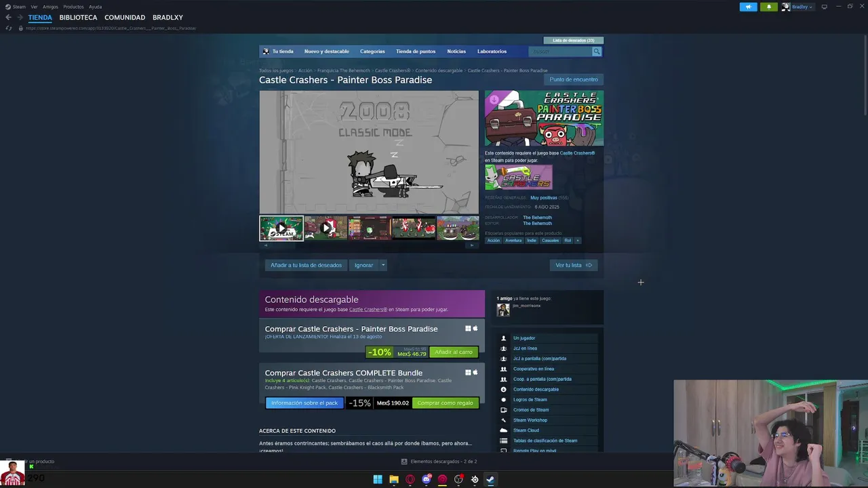Open the Amigos menu

click(50, 7)
